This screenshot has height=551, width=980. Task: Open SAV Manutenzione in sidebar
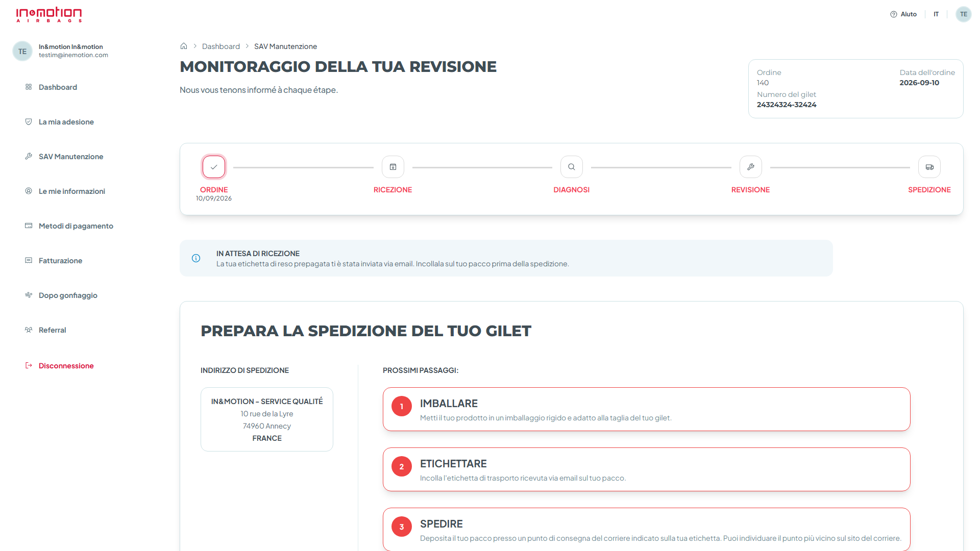point(71,157)
